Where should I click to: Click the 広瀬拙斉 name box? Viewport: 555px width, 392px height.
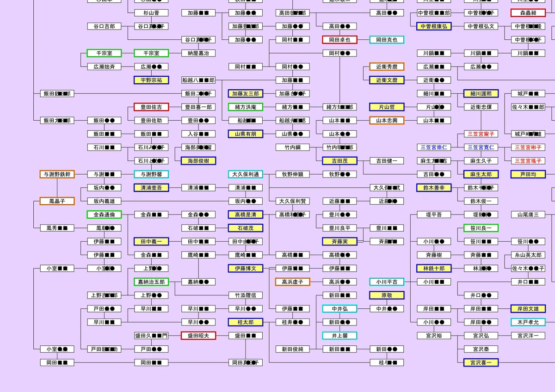(x=105, y=67)
